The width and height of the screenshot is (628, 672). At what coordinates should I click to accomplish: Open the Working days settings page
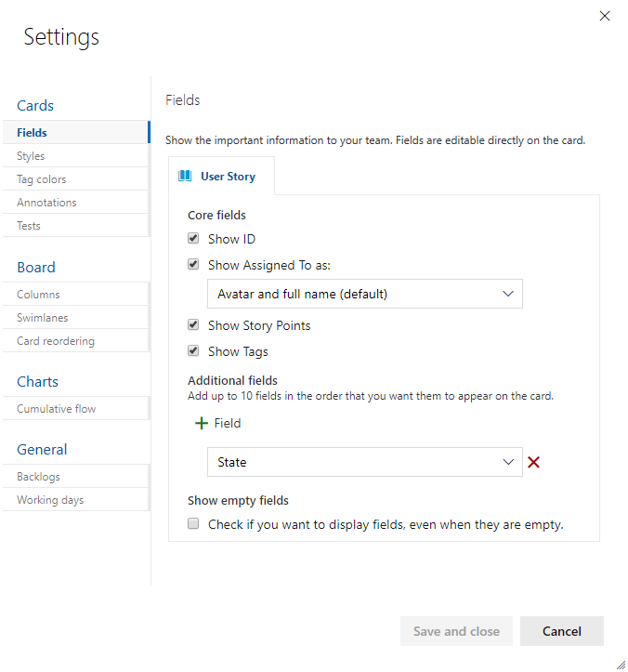(x=76, y=499)
